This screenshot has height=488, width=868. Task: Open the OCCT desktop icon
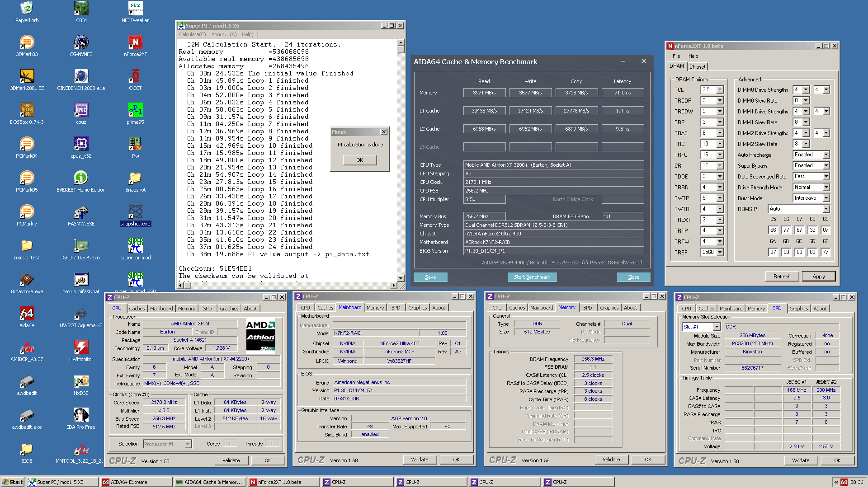[135, 80]
